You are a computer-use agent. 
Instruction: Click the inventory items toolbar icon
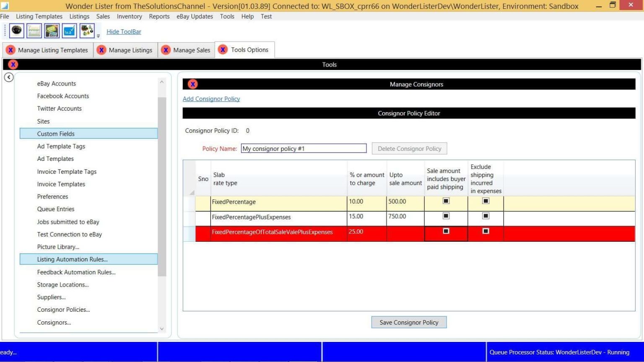(87, 31)
